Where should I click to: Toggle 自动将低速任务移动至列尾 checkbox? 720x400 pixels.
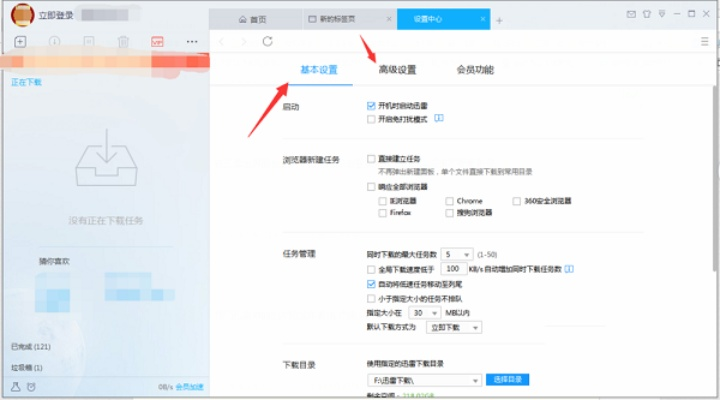click(x=371, y=284)
